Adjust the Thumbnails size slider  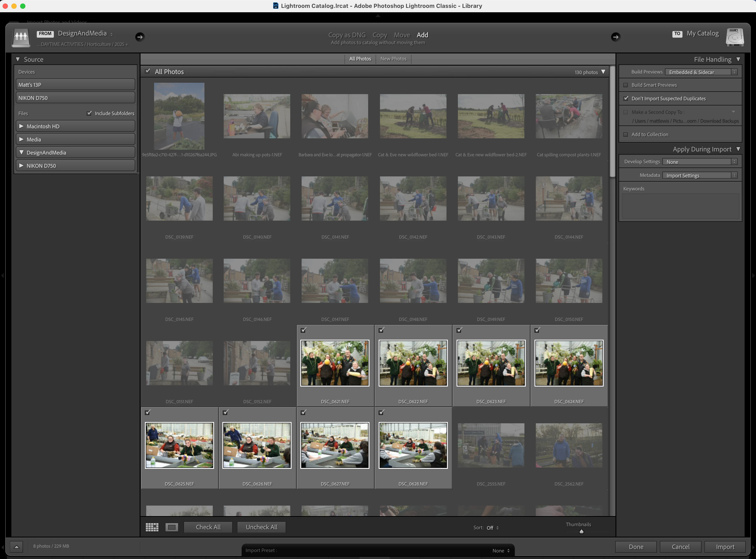click(581, 531)
